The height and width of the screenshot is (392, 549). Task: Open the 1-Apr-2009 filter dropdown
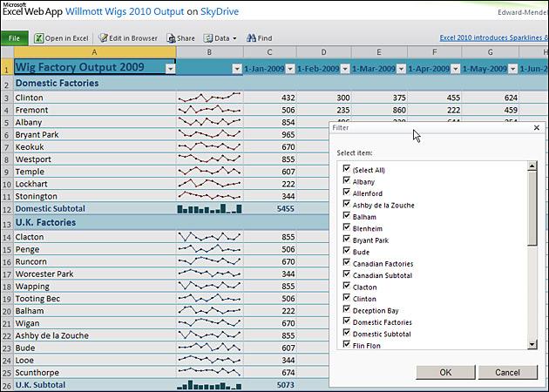456,69
